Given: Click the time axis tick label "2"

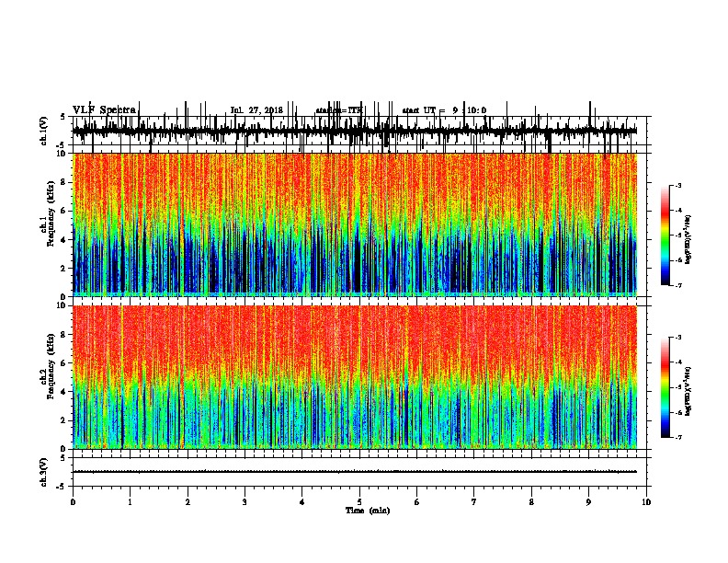Looking at the screenshot, I should tap(188, 502).
